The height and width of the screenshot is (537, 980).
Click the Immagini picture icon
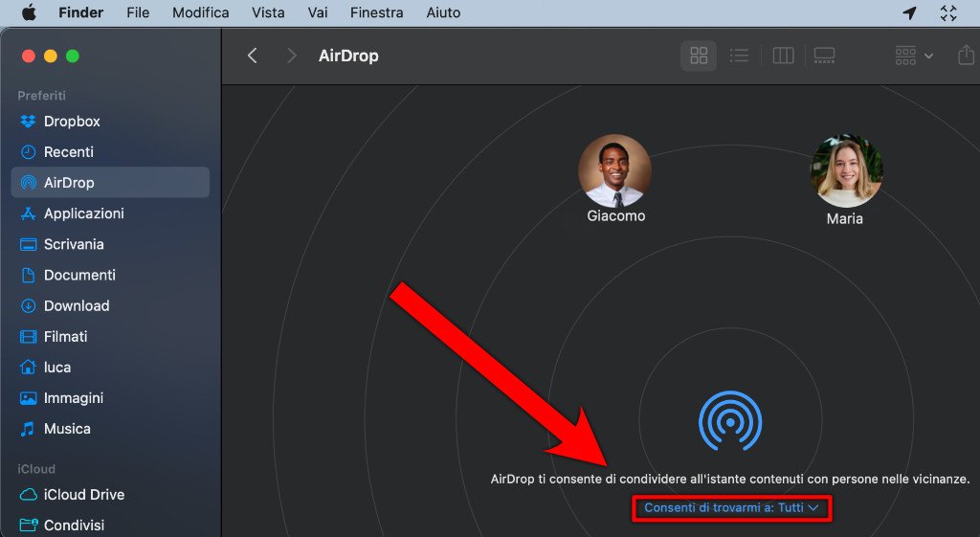pos(28,398)
